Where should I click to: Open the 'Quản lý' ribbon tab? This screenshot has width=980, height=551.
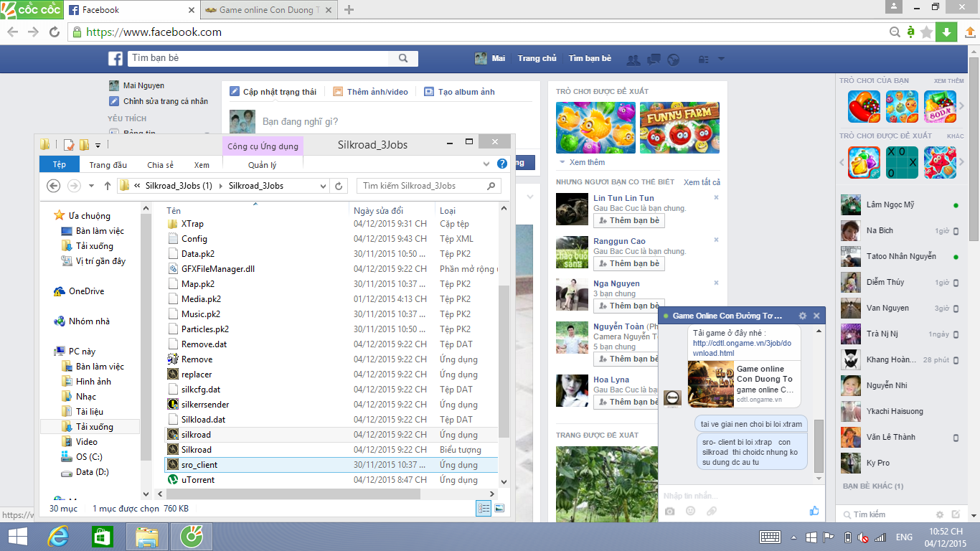[x=263, y=165]
